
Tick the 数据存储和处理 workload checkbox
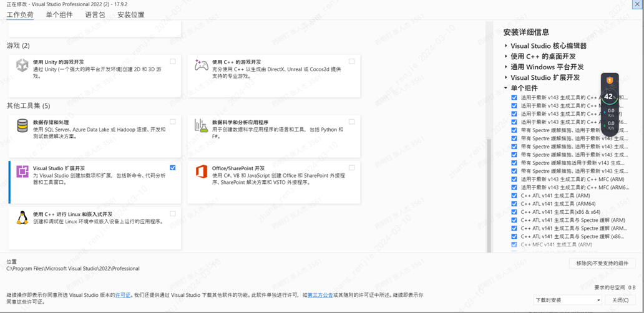pos(172,122)
